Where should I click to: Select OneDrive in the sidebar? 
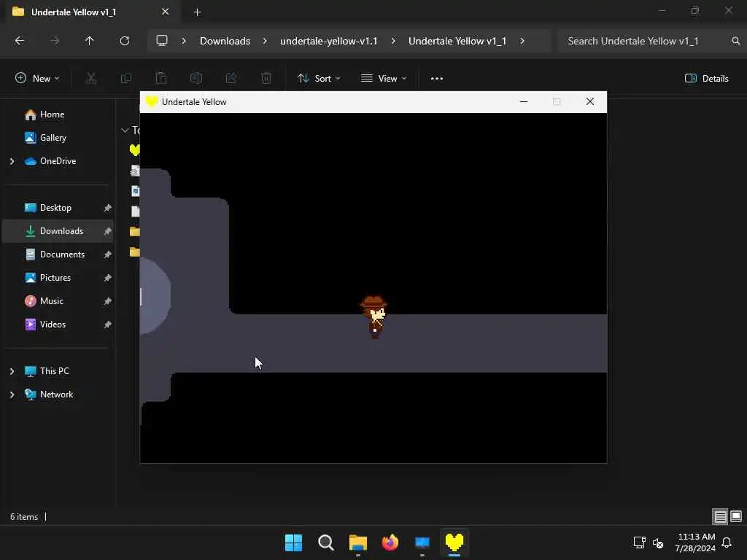(58, 161)
